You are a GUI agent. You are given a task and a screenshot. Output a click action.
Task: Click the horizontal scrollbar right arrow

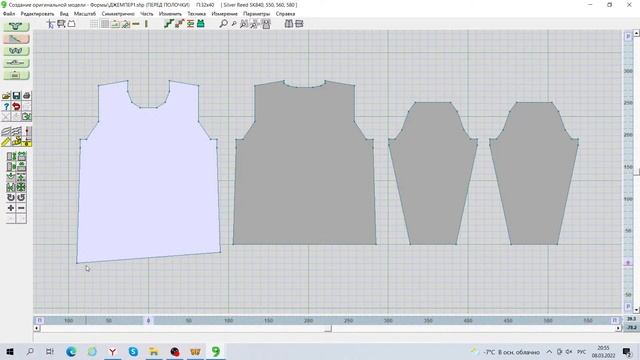click(618, 328)
